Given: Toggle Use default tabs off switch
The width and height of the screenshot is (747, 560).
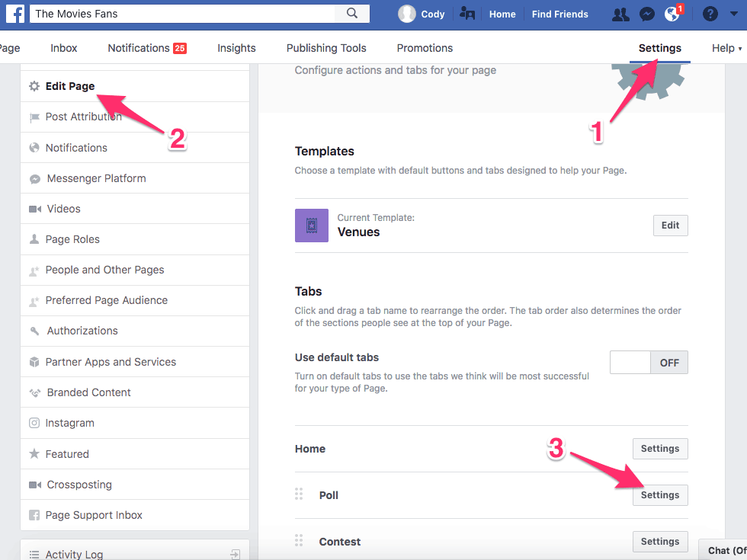Looking at the screenshot, I should (649, 362).
